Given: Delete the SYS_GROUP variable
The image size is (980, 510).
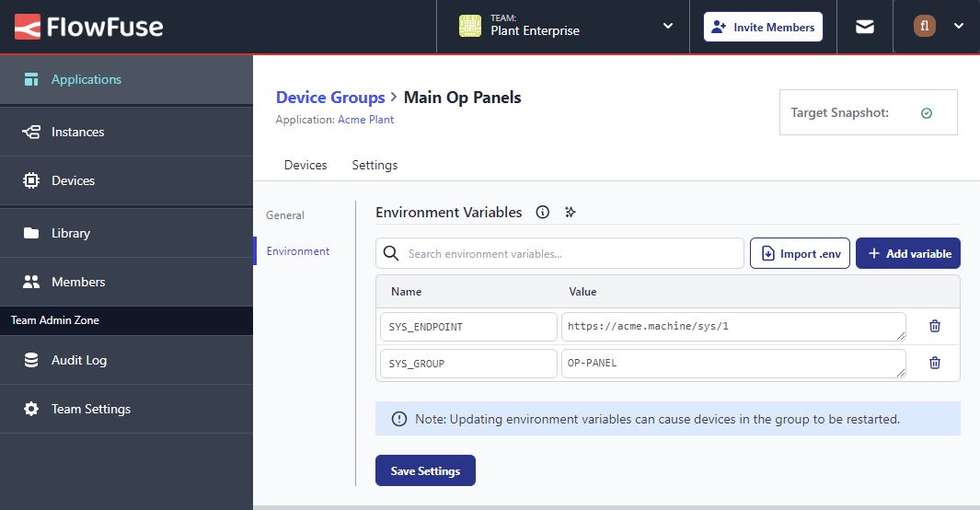Looking at the screenshot, I should pyautogui.click(x=935, y=363).
